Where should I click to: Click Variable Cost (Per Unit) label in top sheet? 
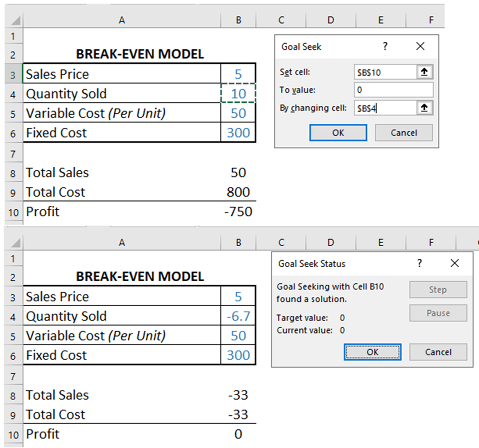pos(95,113)
